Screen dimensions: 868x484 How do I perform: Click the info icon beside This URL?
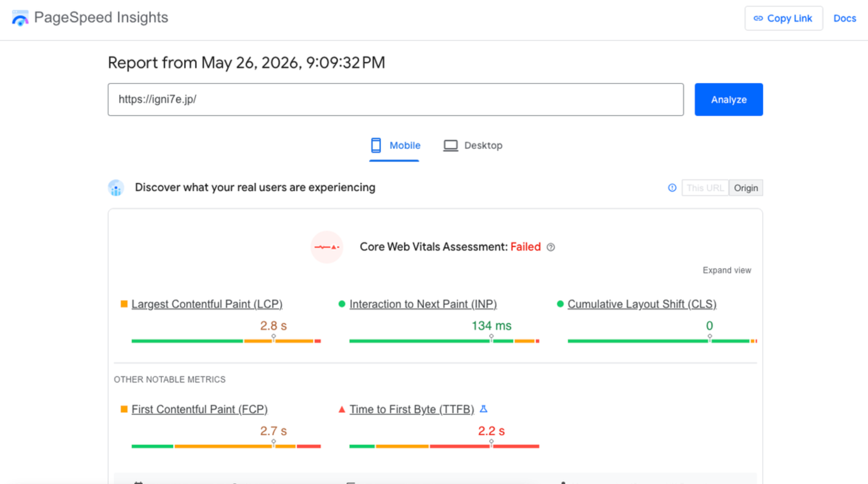[672, 188]
